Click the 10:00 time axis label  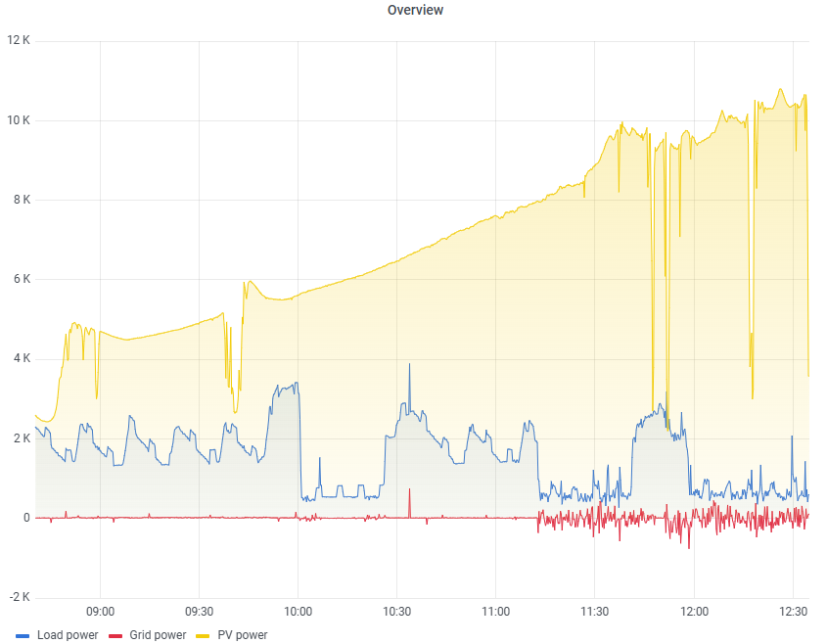click(299, 612)
